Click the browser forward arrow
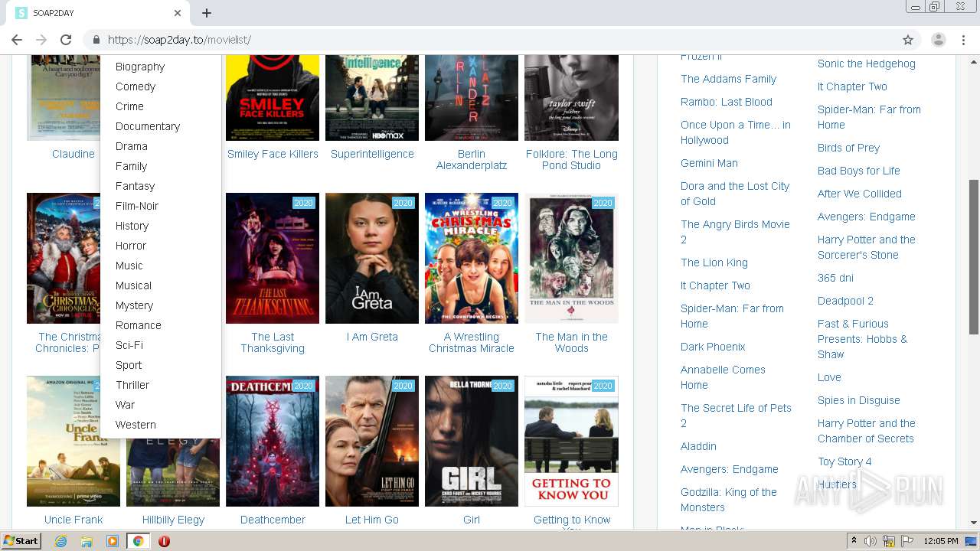This screenshot has width=980, height=551. tap(41, 40)
